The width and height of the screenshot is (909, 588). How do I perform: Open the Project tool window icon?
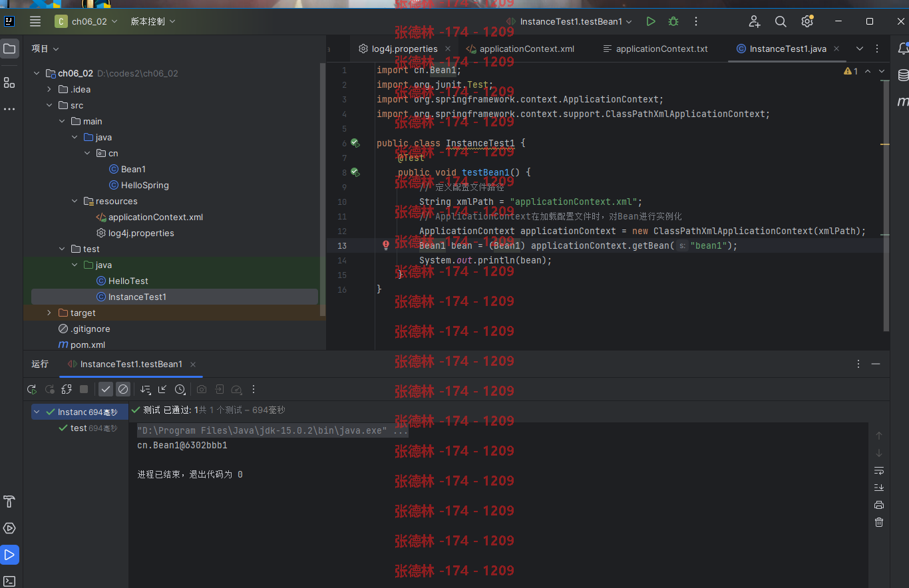coord(9,49)
